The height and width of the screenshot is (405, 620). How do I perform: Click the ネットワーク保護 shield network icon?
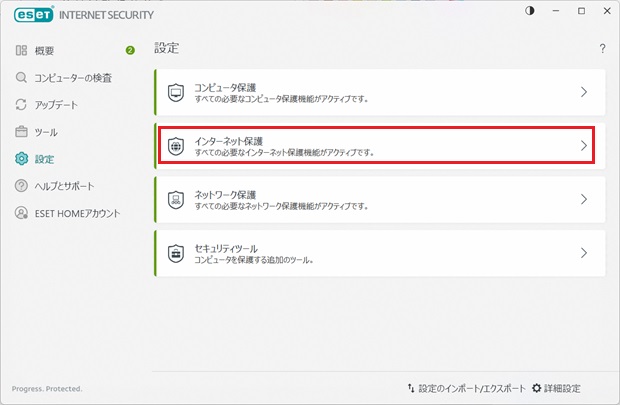coord(176,200)
